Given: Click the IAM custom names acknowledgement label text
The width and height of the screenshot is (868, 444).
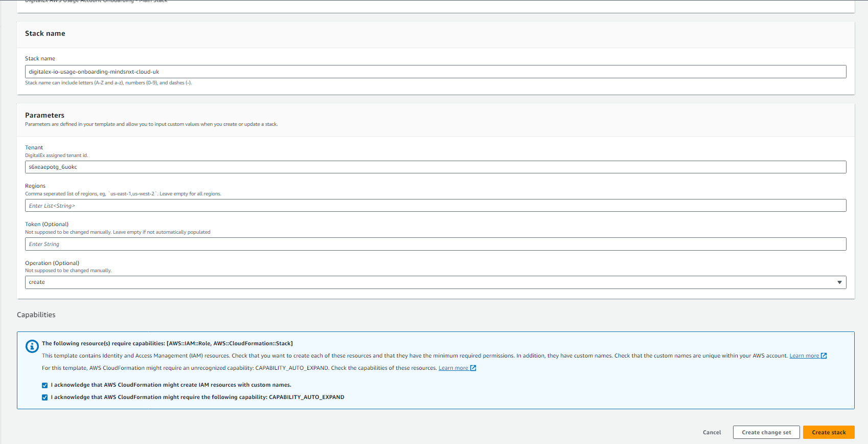Looking at the screenshot, I should (x=171, y=385).
